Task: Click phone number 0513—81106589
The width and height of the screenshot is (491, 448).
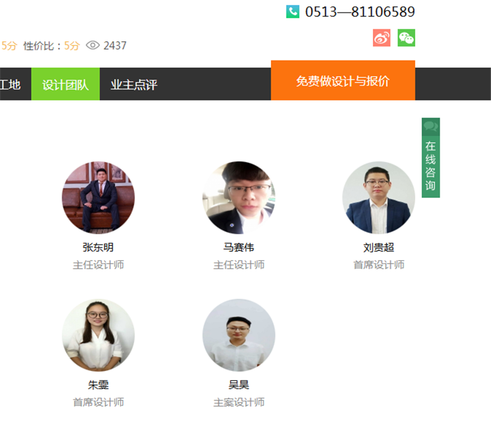Action: click(x=360, y=12)
